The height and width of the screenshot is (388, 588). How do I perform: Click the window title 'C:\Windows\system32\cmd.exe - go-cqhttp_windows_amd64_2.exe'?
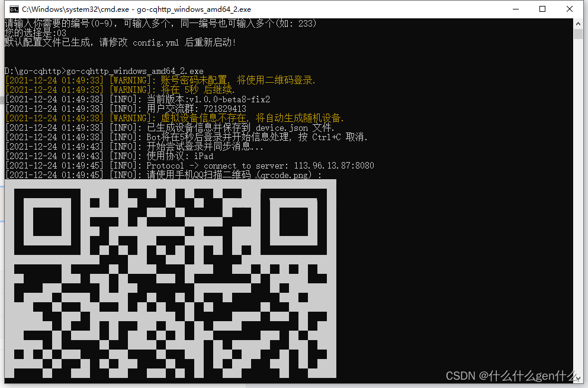(x=137, y=9)
